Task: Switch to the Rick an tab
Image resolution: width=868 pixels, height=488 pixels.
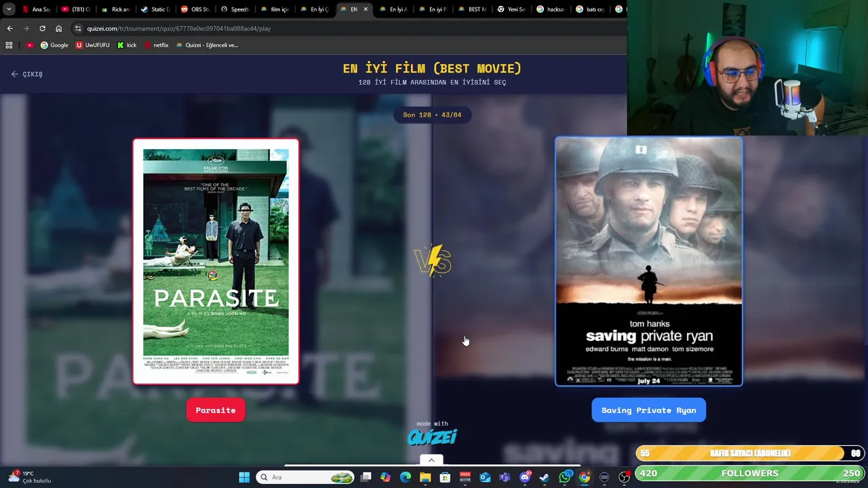Action: pos(115,9)
